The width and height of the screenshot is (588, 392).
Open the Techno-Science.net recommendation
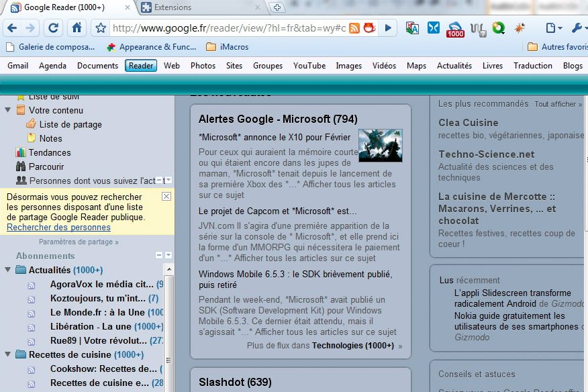pos(487,154)
